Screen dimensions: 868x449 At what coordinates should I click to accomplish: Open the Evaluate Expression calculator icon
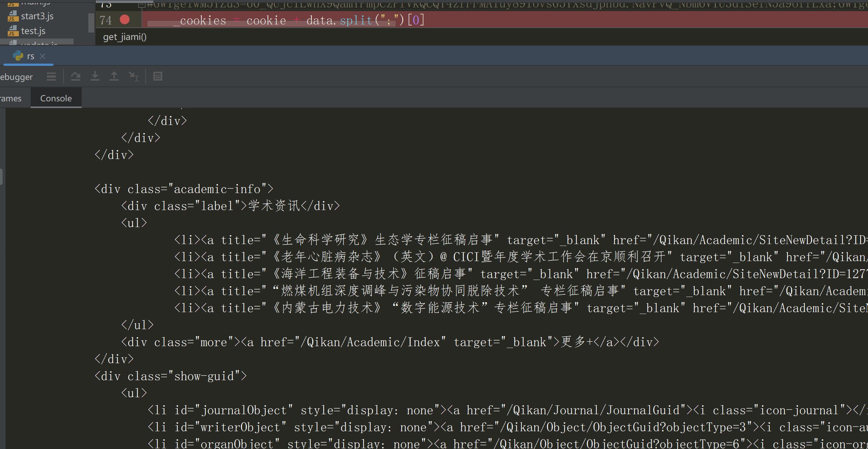coord(158,77)
